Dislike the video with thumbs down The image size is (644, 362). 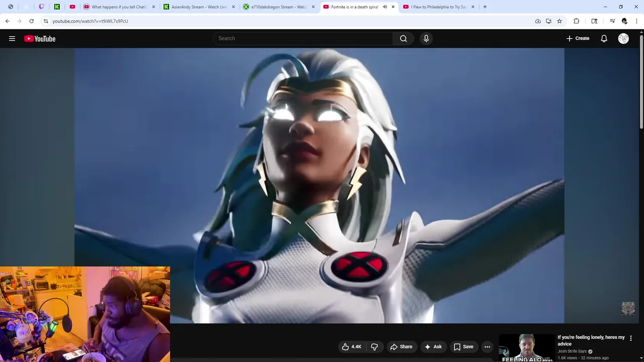coord(374,346)
